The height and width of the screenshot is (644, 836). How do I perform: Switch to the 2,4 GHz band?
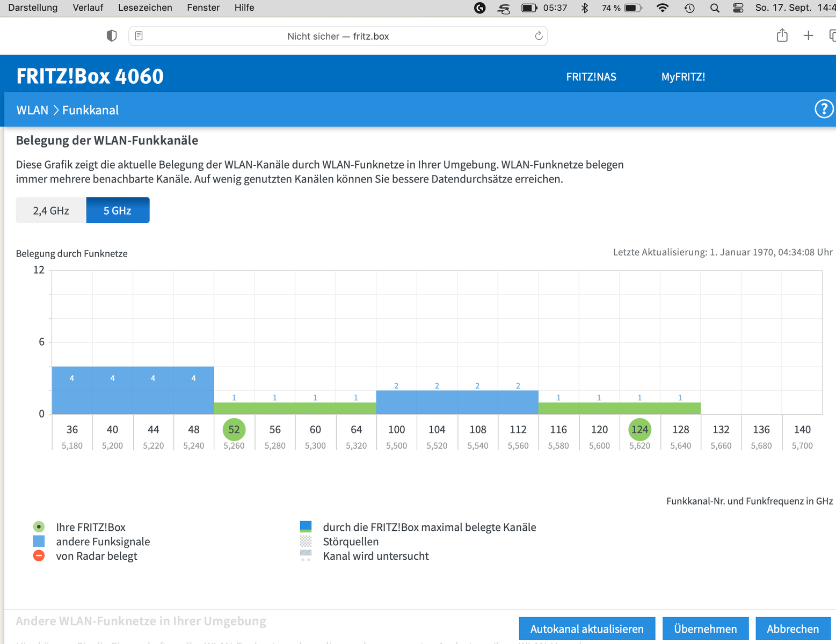click(x=51, y=210)
